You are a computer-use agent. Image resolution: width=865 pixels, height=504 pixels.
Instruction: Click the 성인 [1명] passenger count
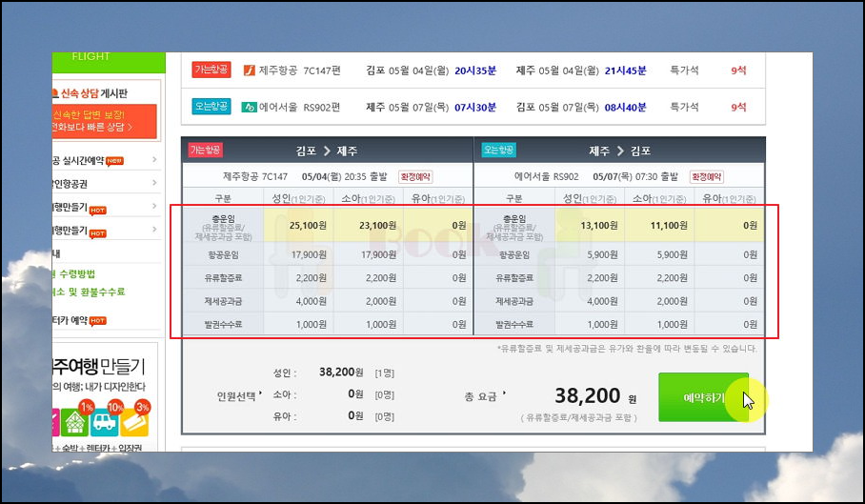(385, 373)
